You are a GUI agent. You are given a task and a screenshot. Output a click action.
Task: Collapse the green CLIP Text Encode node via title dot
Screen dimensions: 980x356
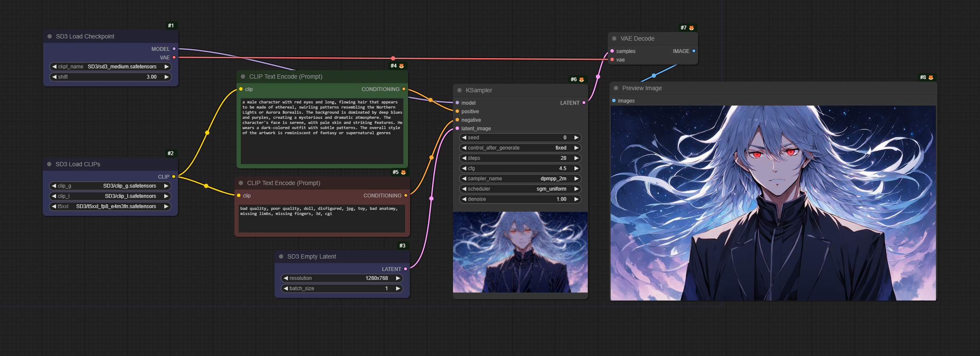click(x=243, y=76)
